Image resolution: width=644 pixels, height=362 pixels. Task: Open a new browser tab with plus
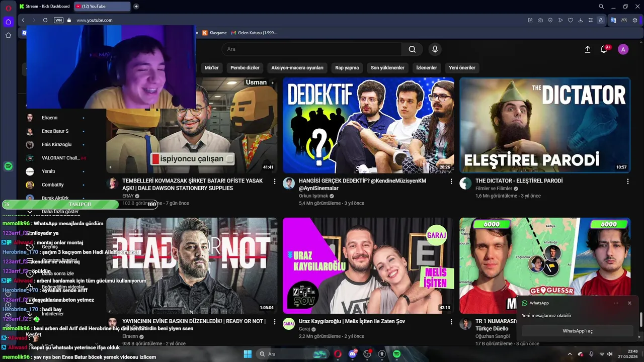[x=136, y=6]
